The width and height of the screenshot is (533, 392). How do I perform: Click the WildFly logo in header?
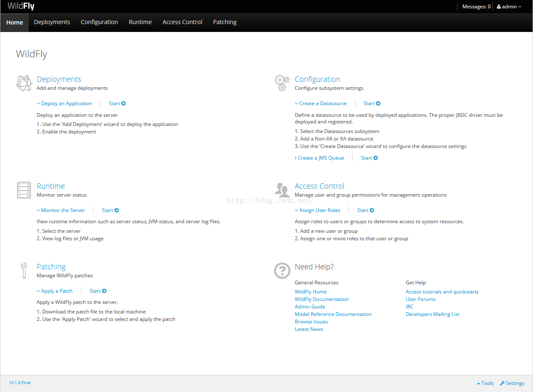[21, 6]
